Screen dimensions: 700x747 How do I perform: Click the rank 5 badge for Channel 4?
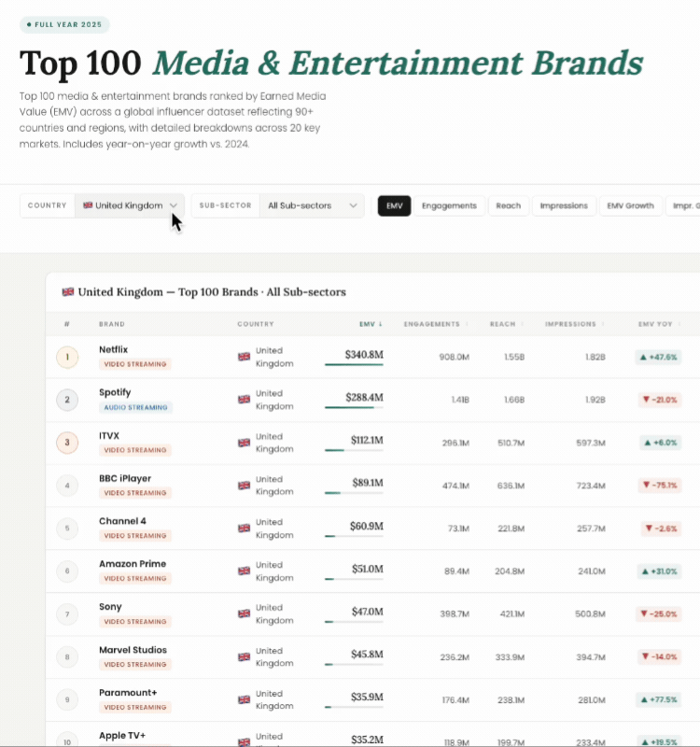point(67,529)
